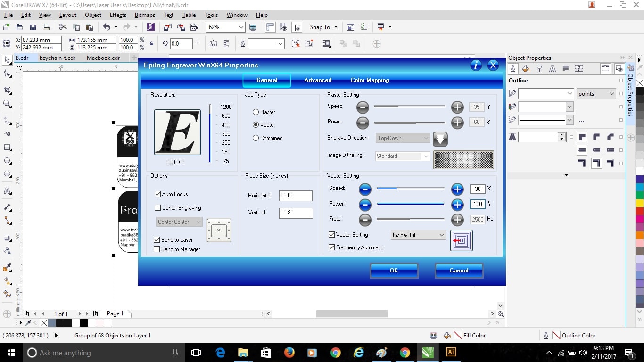Decrease vector power with minus button
Image resolution: width=644 pixels, height=362 pixels.
pyautogui.click(x=365, y=205)
